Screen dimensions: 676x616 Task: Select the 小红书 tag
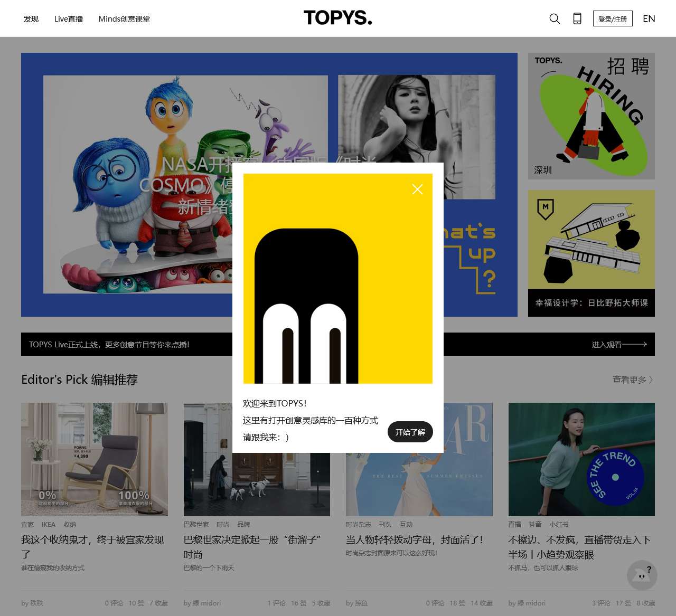(559, 525)
